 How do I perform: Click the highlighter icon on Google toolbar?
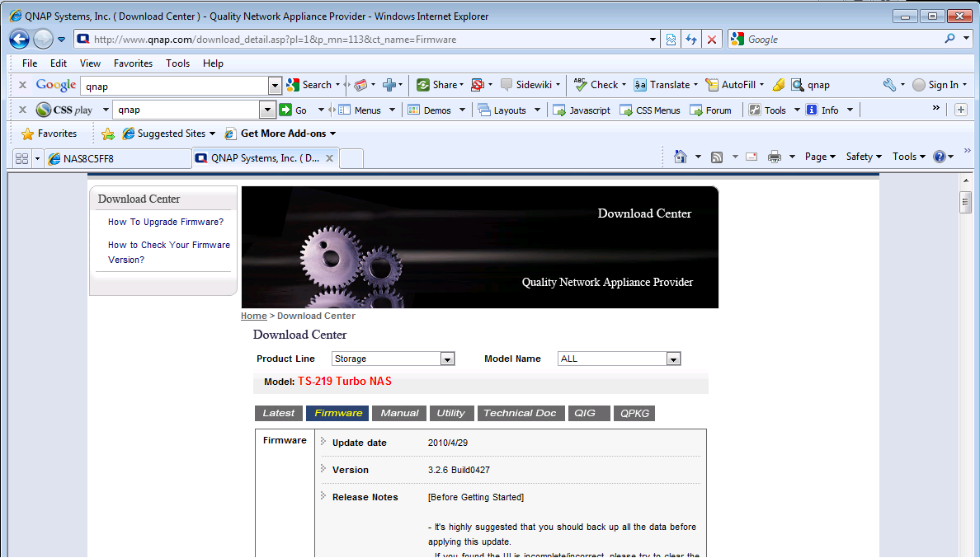[x=779, y=85]
